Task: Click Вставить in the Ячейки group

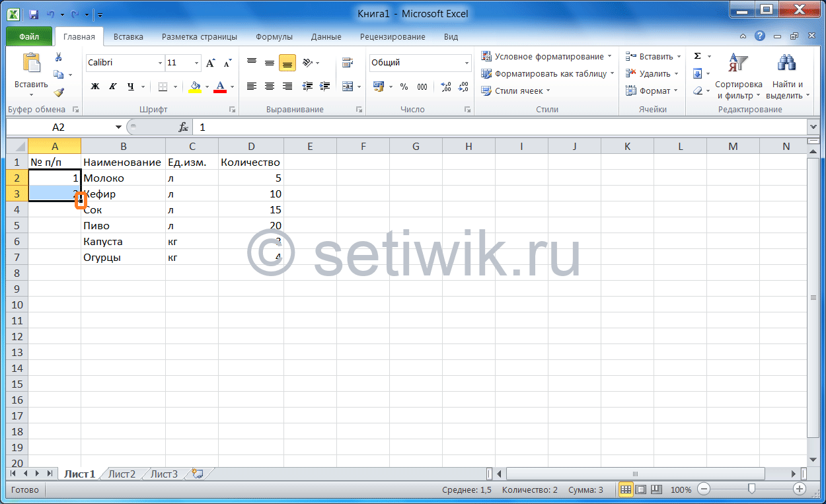Action: tap(653, 57)
